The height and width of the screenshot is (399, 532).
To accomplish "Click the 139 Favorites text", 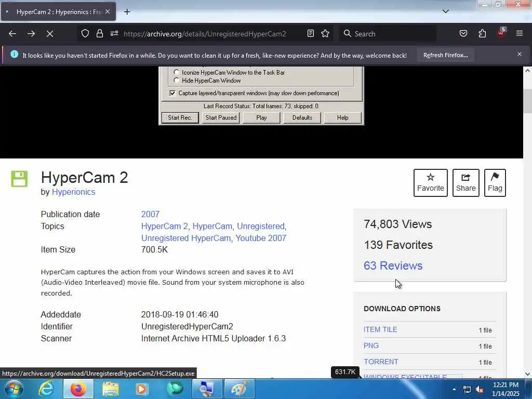I will click(398, 245).
